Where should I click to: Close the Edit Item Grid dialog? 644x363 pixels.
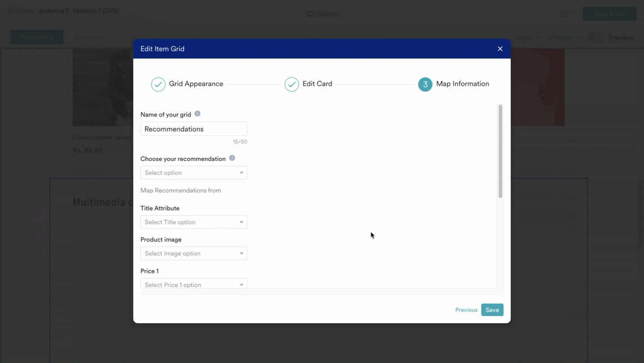point(500,49)
